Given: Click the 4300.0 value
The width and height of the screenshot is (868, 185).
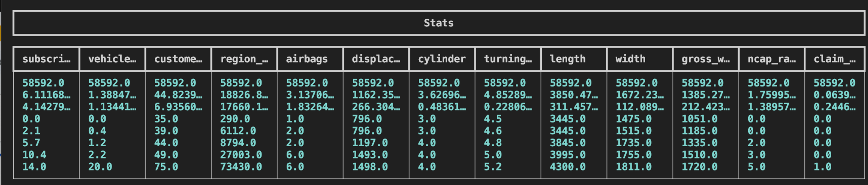Looking at the screenshot, I should pyautogui.click(x=568, y=167).
